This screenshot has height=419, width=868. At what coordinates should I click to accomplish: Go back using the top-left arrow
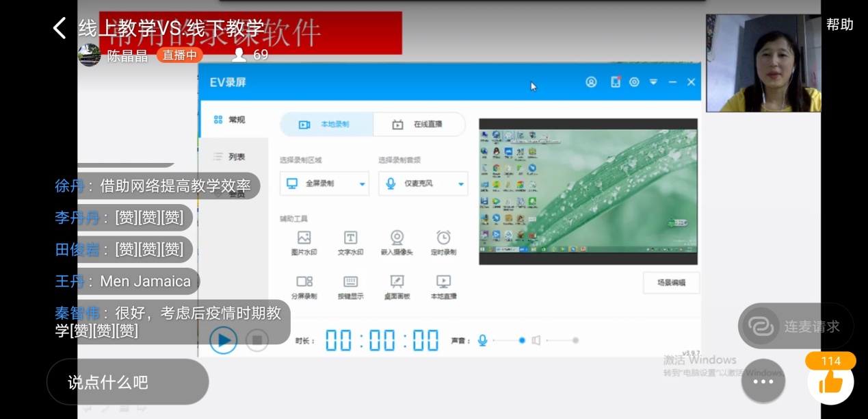(60, 28)
